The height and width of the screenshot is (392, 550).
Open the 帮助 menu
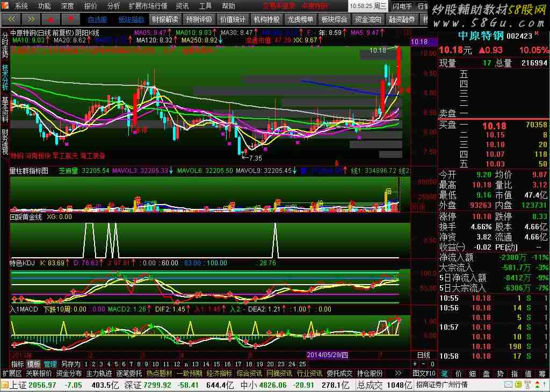coord(228,6)
